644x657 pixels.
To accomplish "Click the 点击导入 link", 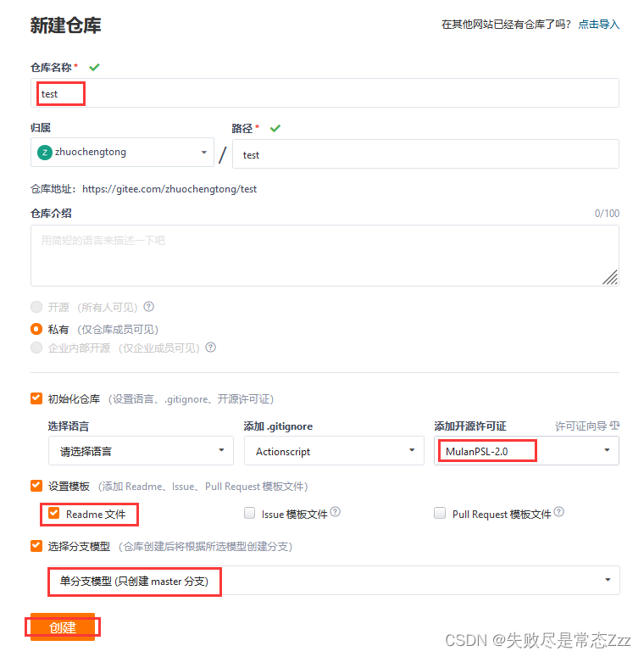I will (x=599, y=25).
